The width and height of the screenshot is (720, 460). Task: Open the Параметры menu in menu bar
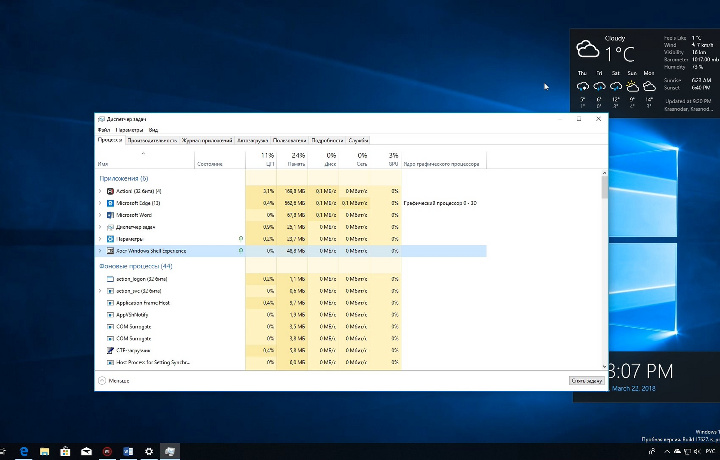129,130
